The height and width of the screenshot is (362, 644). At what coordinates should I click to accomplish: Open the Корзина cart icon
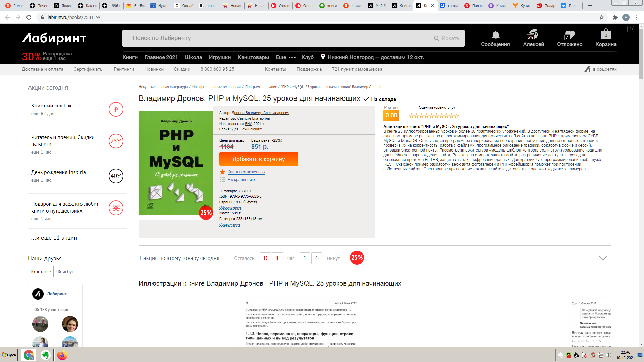pos(606,34)
